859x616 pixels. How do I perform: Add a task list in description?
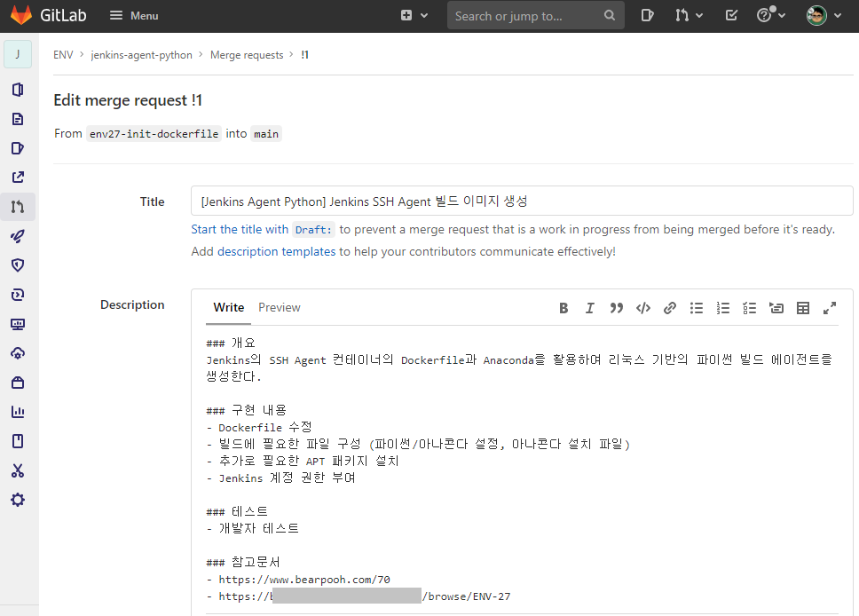pyautogui.click(x=750, y=308)
